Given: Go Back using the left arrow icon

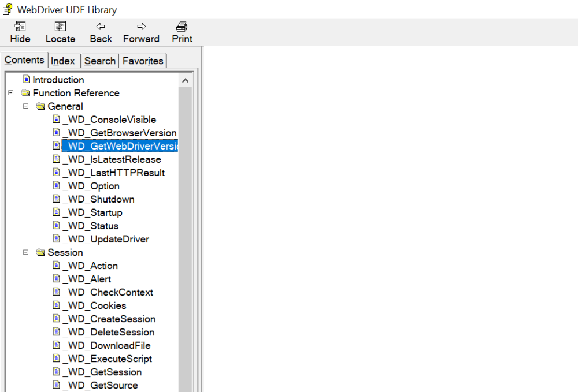Looking at the screenshot, I should tap(101, 26).
